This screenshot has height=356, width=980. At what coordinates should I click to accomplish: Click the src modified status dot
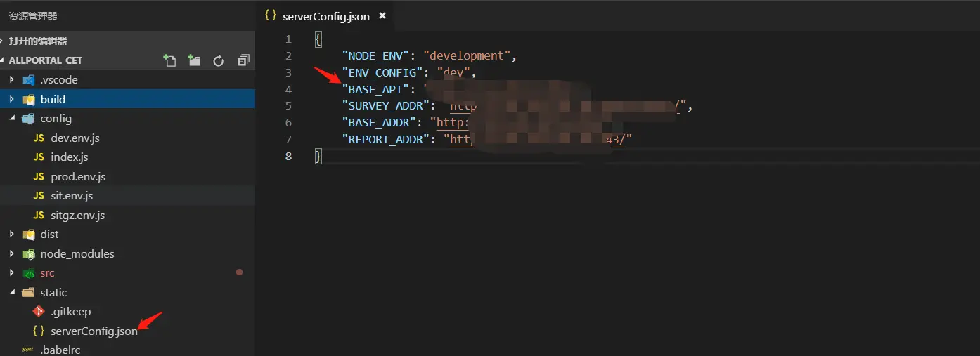click(x=239, y=272)
